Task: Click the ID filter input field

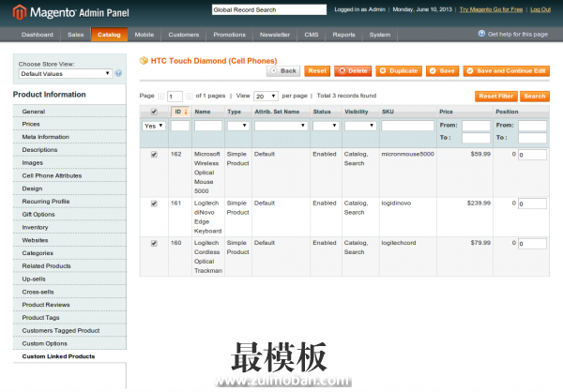Action: tap(180, 126)
